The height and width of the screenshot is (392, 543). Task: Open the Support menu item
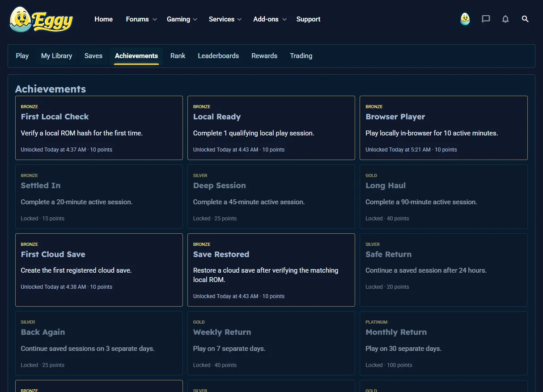[309, 19]
